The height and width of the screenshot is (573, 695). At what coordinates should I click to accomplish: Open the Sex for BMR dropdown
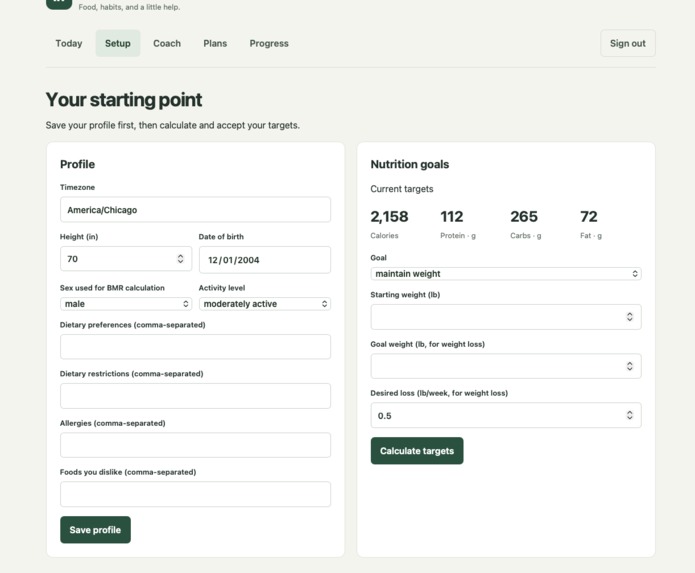coord(126,304)
